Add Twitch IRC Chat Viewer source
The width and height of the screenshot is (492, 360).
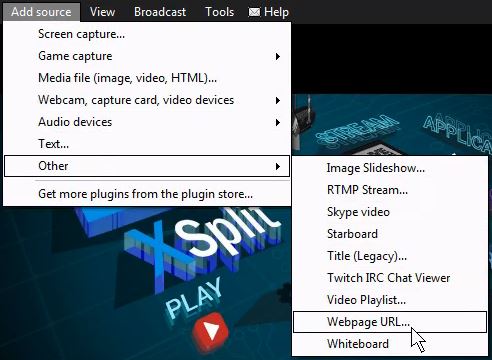point(390,278)
